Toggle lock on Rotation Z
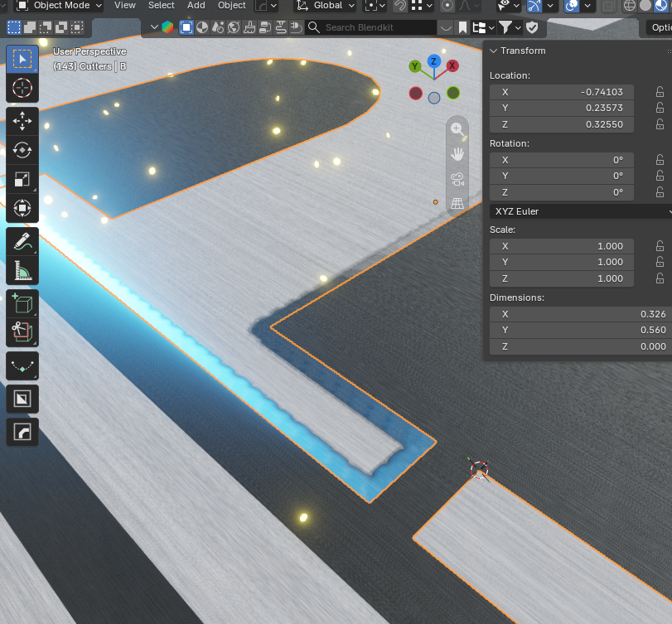Image resolution: width=672 pixels, height=624 pixels. [x=660, y=192]
